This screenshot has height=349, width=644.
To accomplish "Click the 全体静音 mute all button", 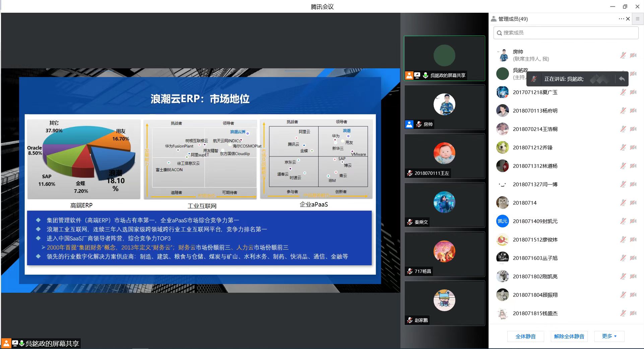I will pos(525,336).
